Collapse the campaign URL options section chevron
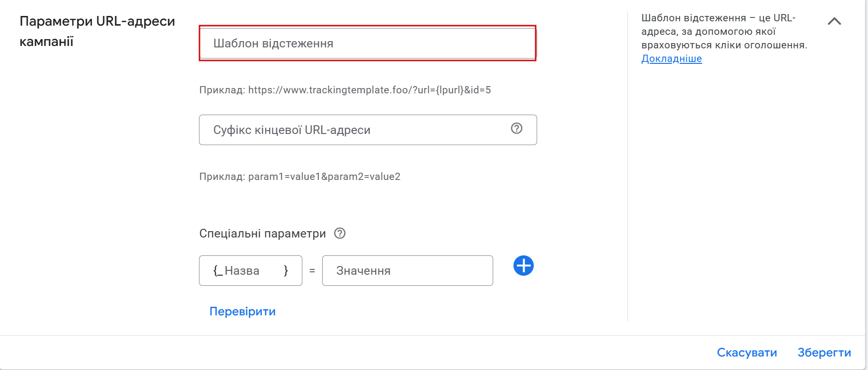868x370 pixels. click(834, 21)
